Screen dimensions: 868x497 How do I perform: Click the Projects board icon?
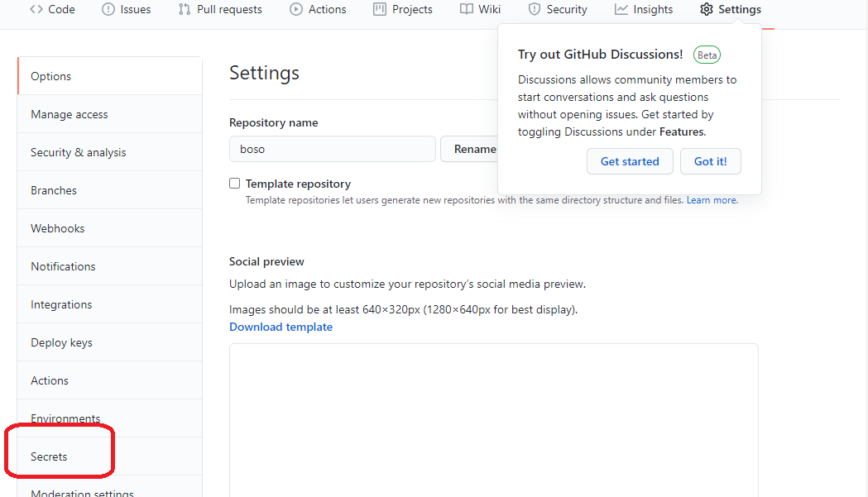tap(380, 10)
